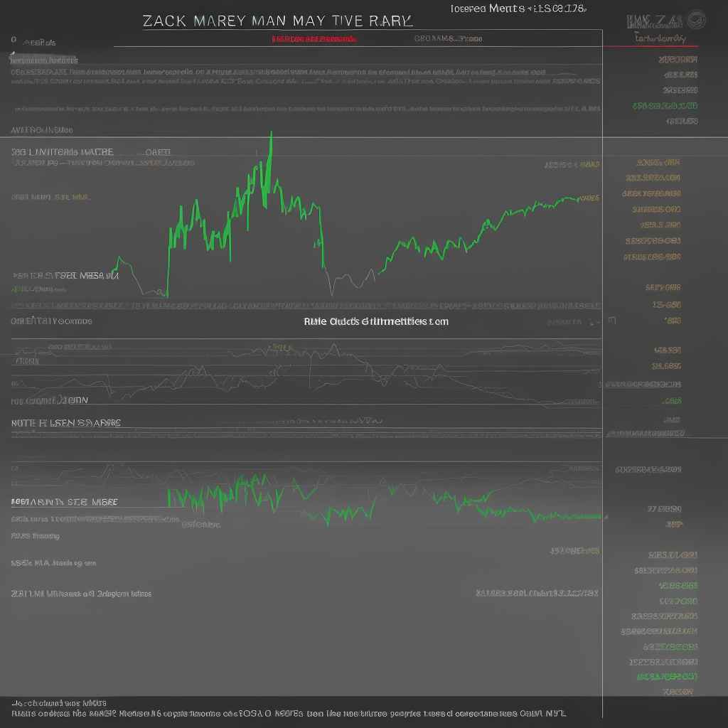This screenshot has height=728, width=728.
Task: Click the highest green peak on main chart
Action: coord(271,135)
